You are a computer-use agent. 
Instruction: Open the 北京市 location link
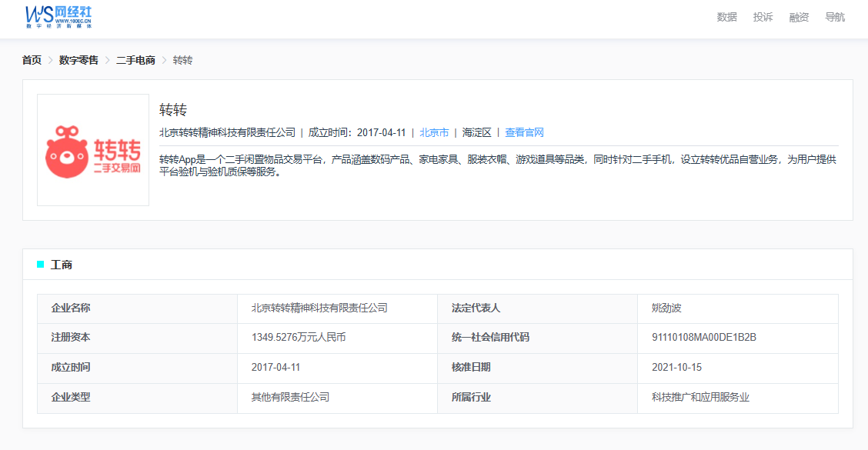click(434, 133)
